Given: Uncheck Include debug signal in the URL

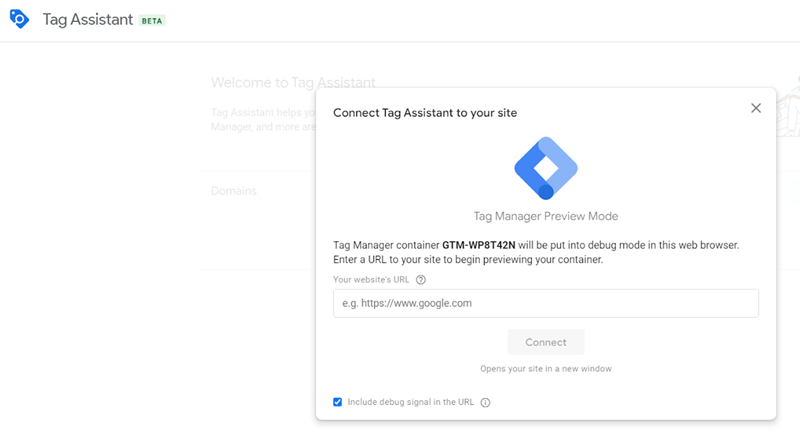Looking at the screenshot, I should coord(337,402).
